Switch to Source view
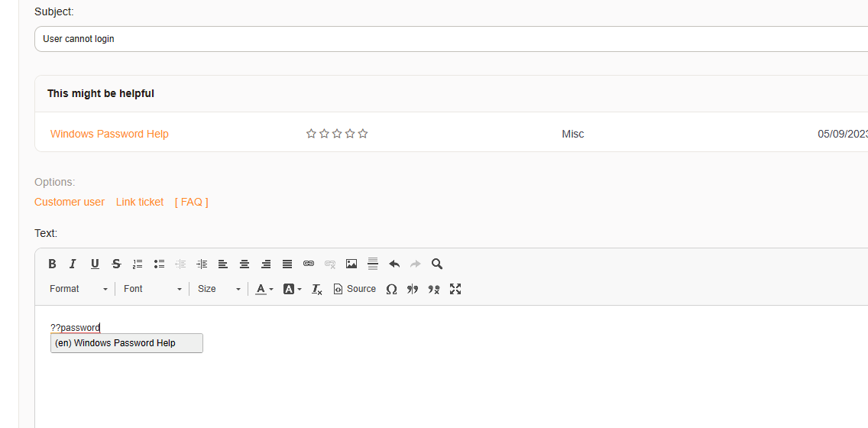Image resolution: width=868 pixels, height=428 pixels. pyautogui.click(x=355, y=289)
